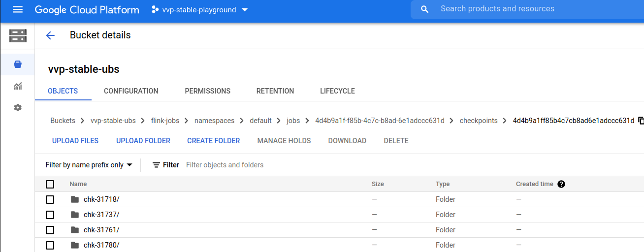Open folder chk-31718/

coord(101,199)
